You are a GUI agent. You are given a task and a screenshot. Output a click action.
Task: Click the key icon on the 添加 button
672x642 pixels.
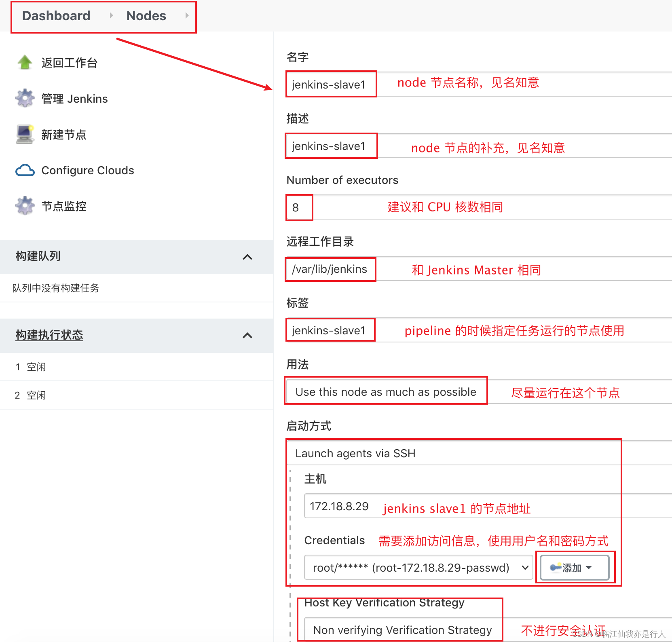556,568
